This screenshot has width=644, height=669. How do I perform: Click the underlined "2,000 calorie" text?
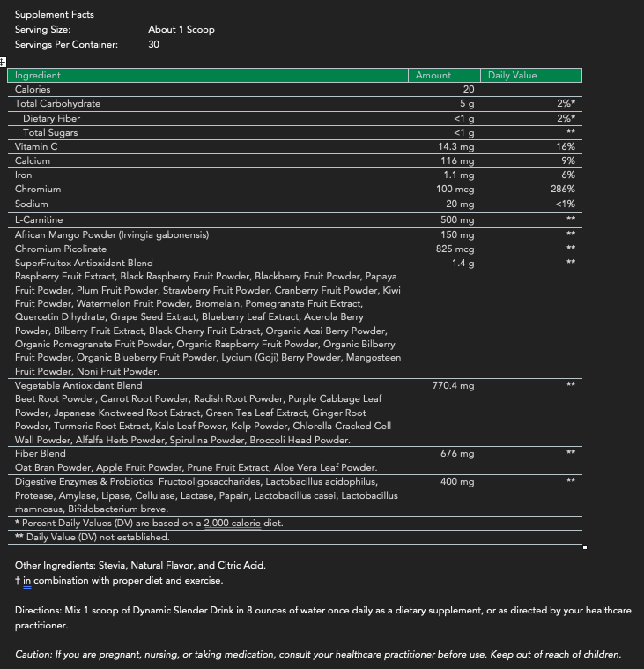pyautogui.click(x=233, y=524)
